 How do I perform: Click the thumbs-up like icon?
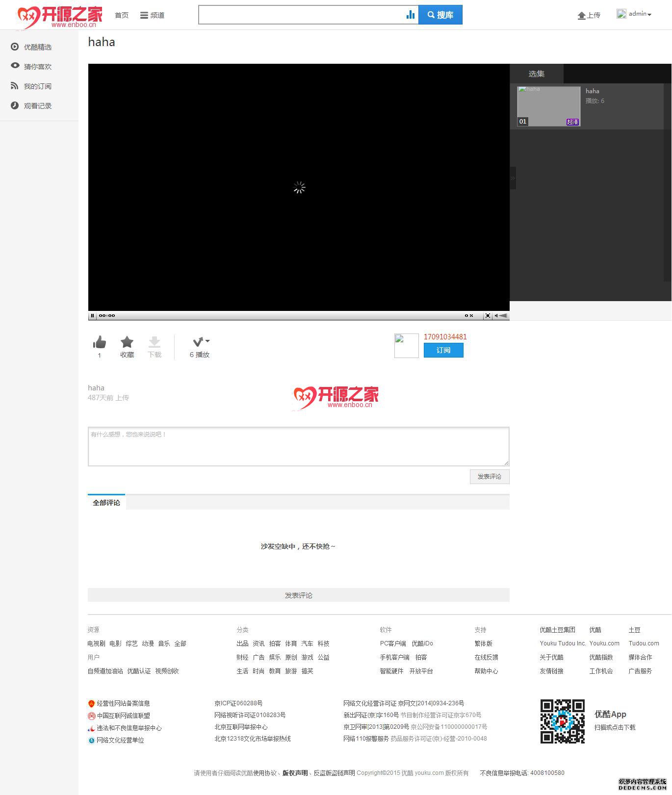coord(100,342)
